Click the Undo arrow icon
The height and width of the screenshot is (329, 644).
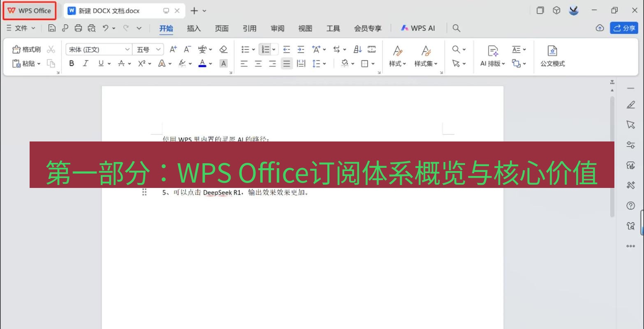pyautogui.click(x=106, y=28)
